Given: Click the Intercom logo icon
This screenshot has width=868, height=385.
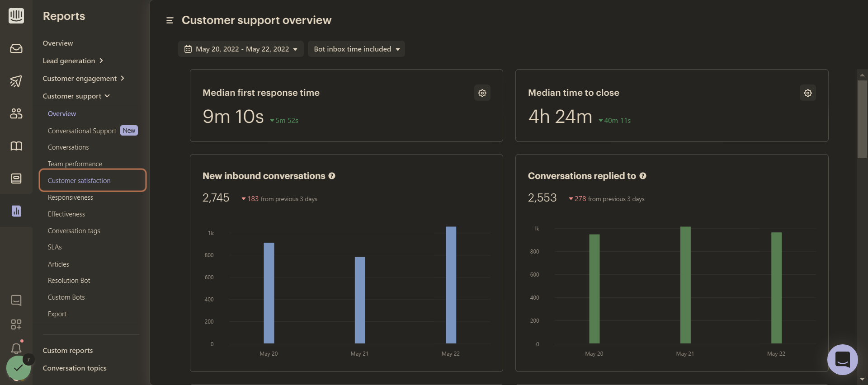Looking at the screenshot, I should point(16,16).
